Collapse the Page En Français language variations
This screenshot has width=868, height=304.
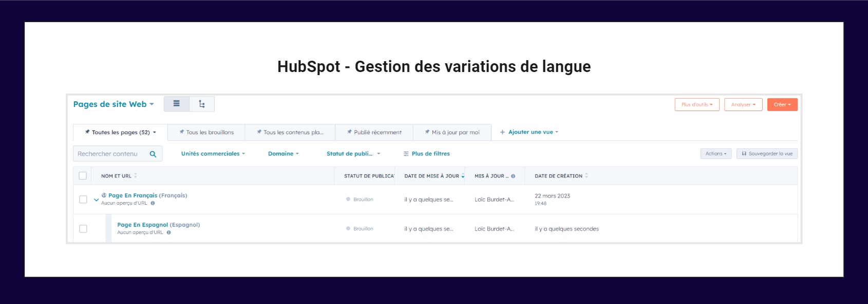[96, 200]
